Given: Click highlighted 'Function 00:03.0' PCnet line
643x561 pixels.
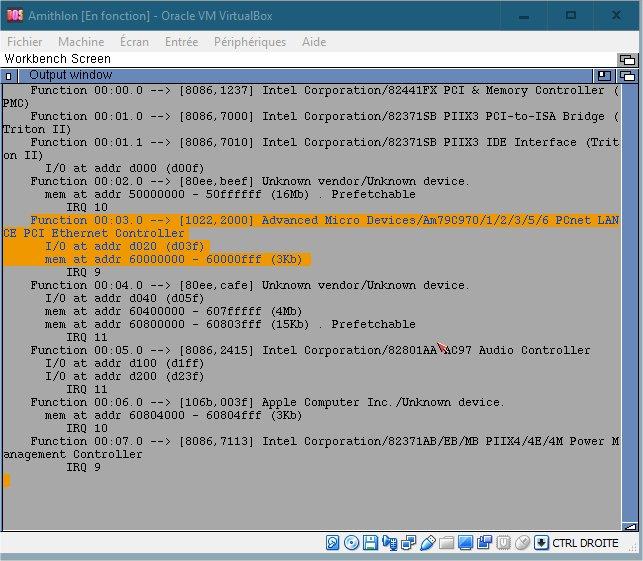Looking at the screenshot, I should coord(311,227).
